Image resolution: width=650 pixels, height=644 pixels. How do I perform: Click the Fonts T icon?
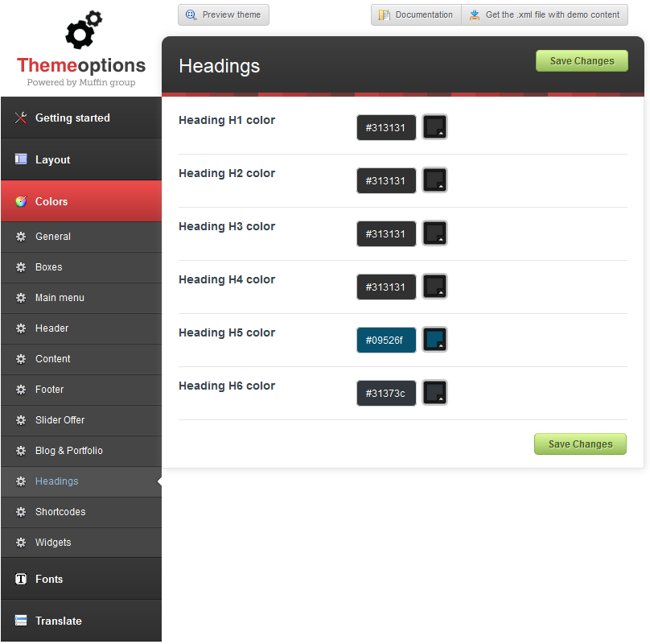click(x=21, y=579)
